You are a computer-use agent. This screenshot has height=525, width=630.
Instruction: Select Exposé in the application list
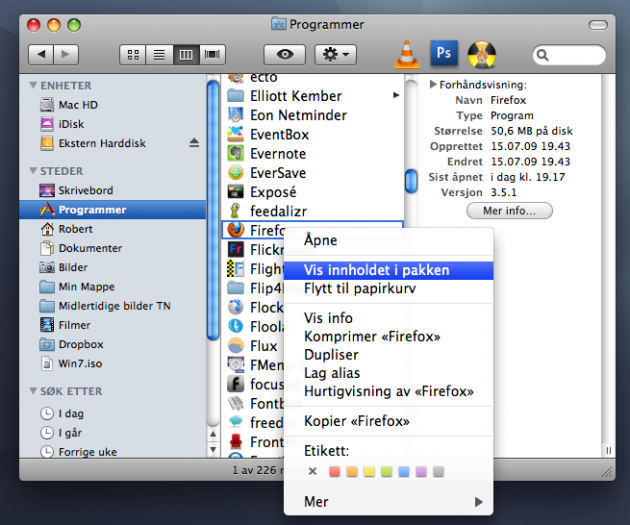(312, 192)
